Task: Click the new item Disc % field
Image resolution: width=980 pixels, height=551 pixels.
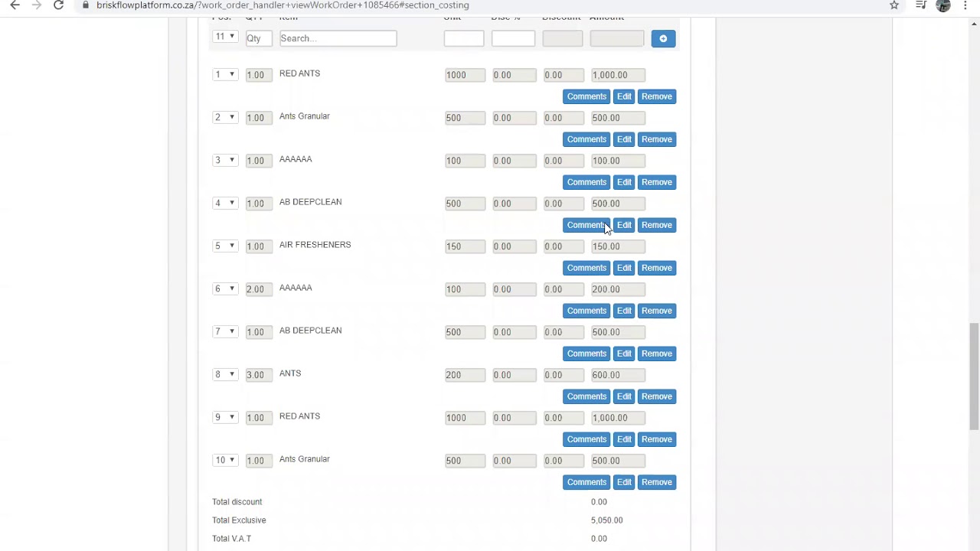Action: [x=513, y=38]
